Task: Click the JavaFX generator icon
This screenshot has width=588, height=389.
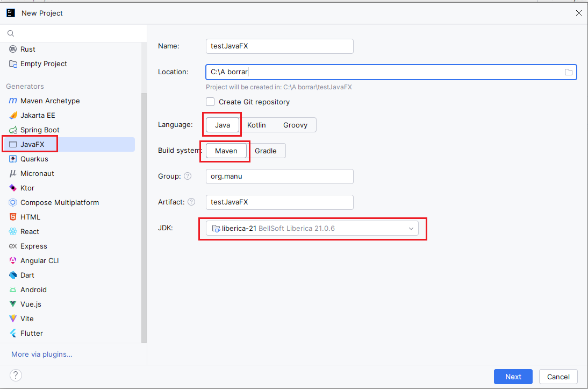Action: point(13,144)
